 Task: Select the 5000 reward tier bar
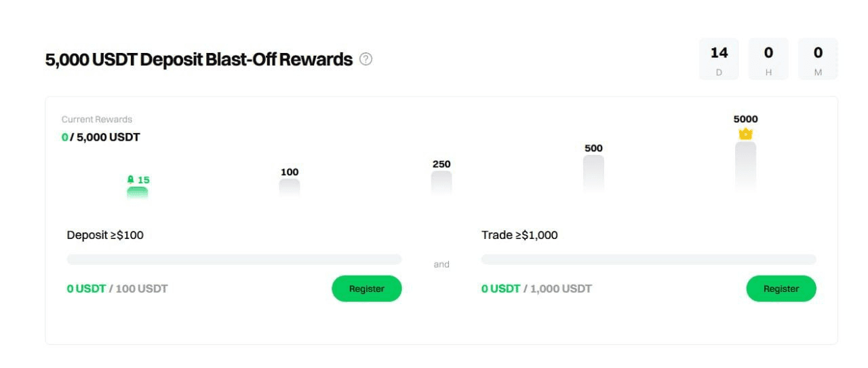click(x=745, y=167)
